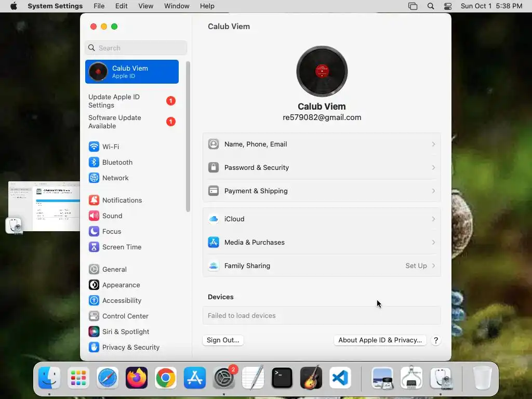Click the date and time in menu bar
The height and width of the screenshot is (399, 532).
pos(491,6)
